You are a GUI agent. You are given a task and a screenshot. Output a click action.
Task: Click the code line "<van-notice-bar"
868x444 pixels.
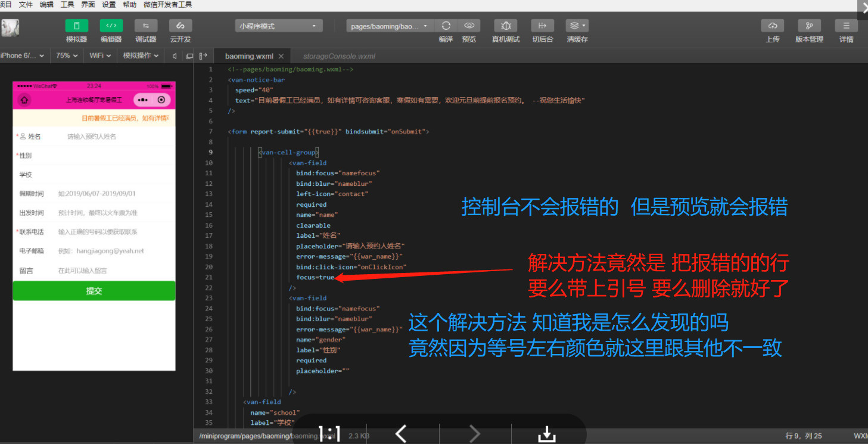click(256, 79)
